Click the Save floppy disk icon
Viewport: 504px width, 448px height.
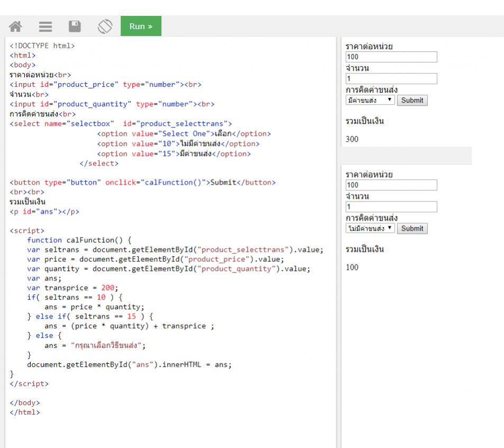pos(75,26)
